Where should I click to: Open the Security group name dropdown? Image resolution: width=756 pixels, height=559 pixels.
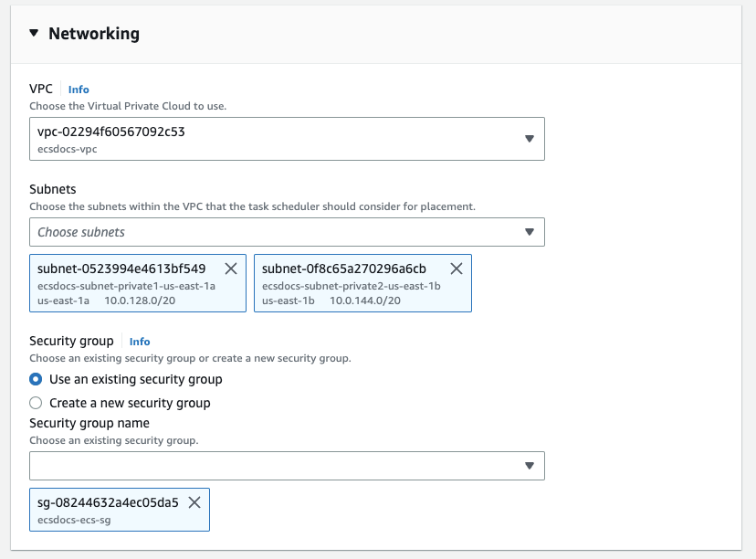pyautogui.click(x=274, y=466)
